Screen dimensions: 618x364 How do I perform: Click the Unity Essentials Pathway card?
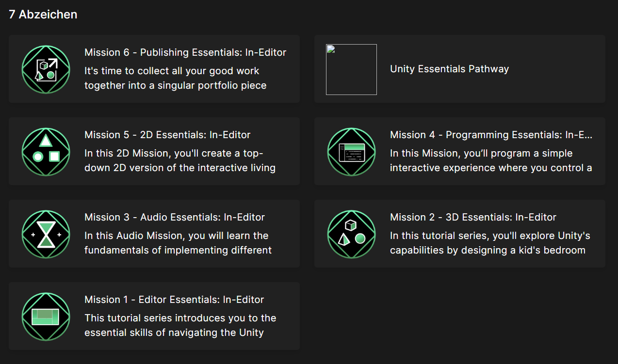point(460,68)
